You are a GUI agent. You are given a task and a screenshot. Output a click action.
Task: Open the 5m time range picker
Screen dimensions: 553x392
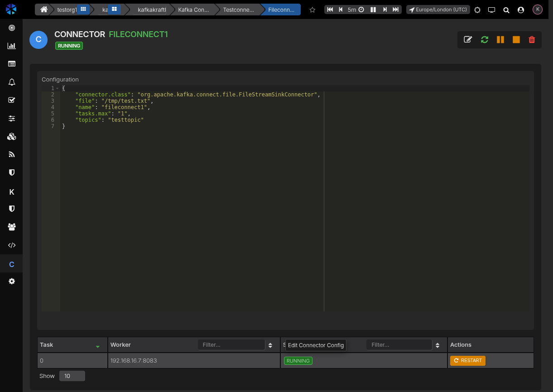click(x=356, y=10)
